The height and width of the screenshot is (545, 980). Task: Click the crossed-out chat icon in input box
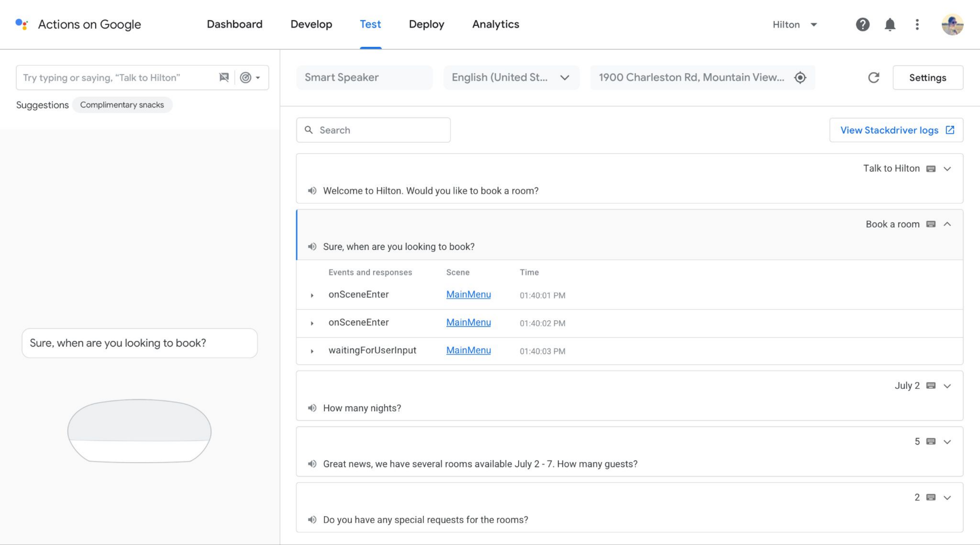click(224, 77)
